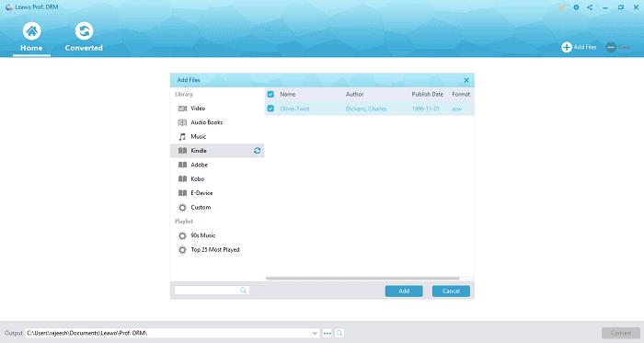Click the Add Files text in toolbar

(x=585, y=47)
